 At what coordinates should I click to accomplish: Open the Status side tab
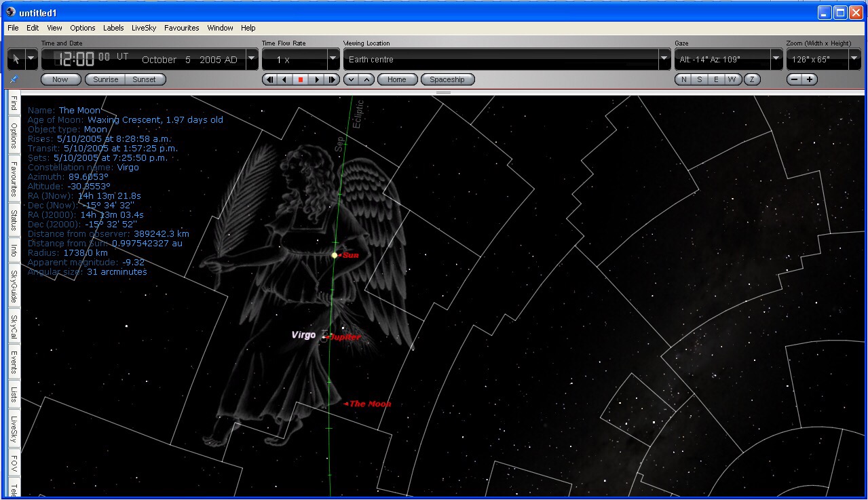coord(14,220)
